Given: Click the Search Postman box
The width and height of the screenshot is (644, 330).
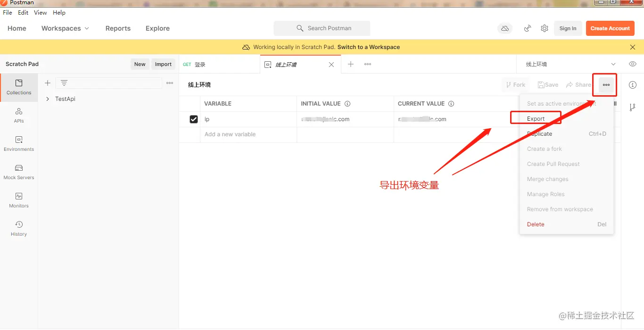Looking at the screenshot, I should pyautogui.click(x=322, y=28).
